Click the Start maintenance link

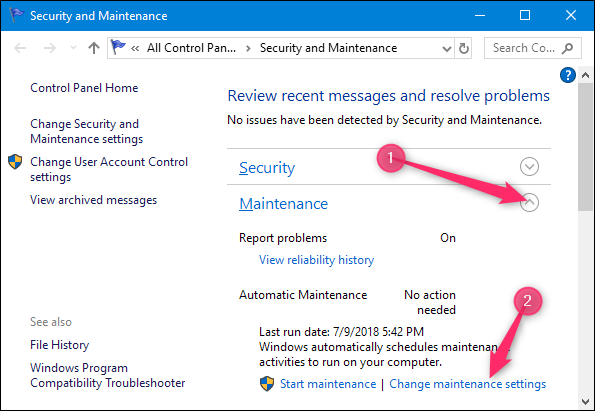click(328, 384)
